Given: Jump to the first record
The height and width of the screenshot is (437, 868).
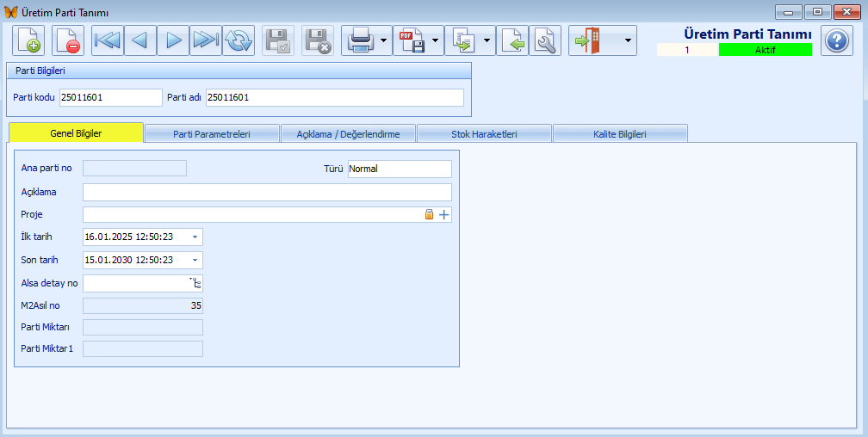Looking at the screenshot, I should (108, 40).
